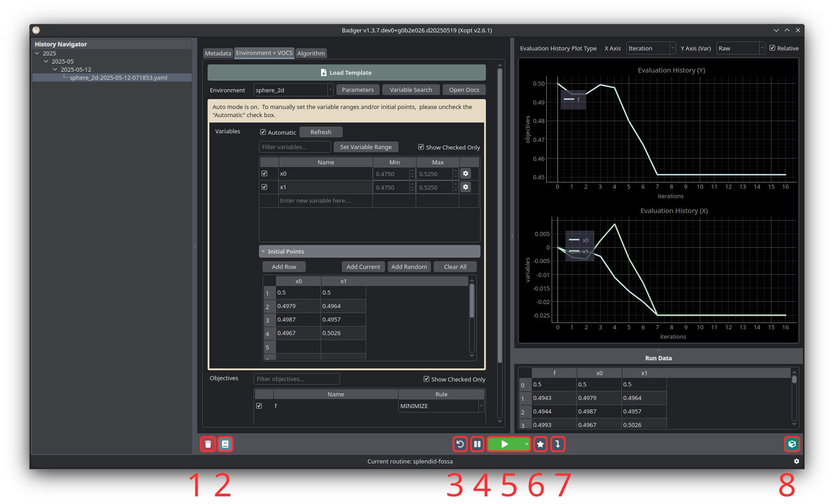The image size is (834, 504).
Task: Click the star jump-to-optimum icon
Action: tap(540, 444)
